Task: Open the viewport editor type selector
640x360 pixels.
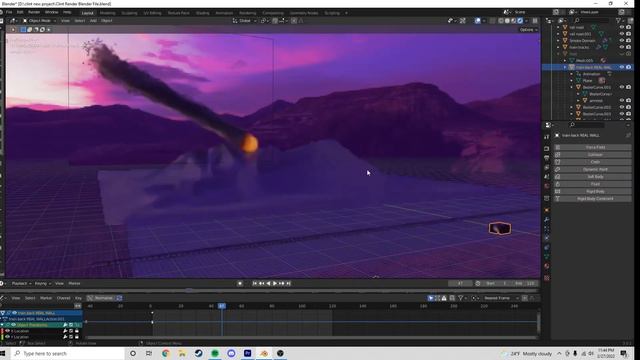Action: coord(13,20)
